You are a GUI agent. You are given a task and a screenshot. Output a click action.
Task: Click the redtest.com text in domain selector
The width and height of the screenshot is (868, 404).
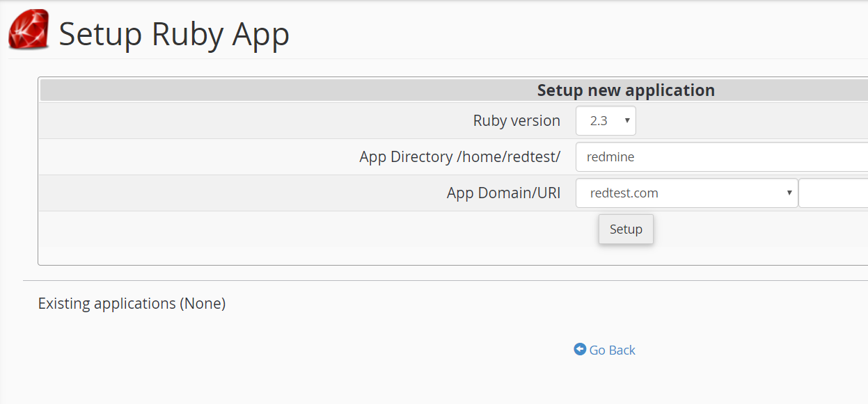pos(624,193)
